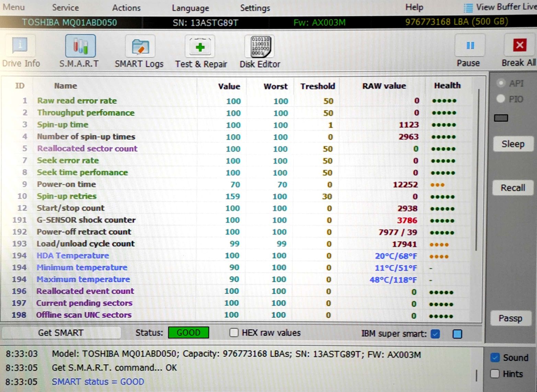Select the HDA Temperature row

237,256
